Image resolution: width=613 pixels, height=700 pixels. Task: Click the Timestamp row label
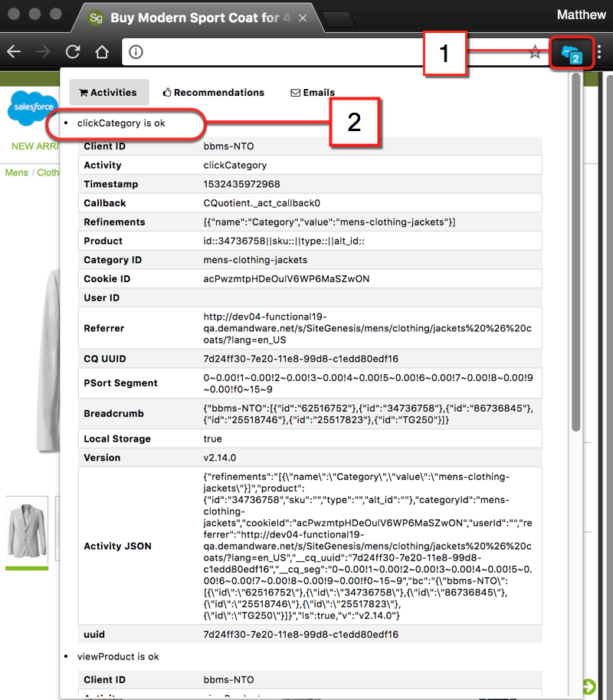pyautogui.click(x=110, y=184)
